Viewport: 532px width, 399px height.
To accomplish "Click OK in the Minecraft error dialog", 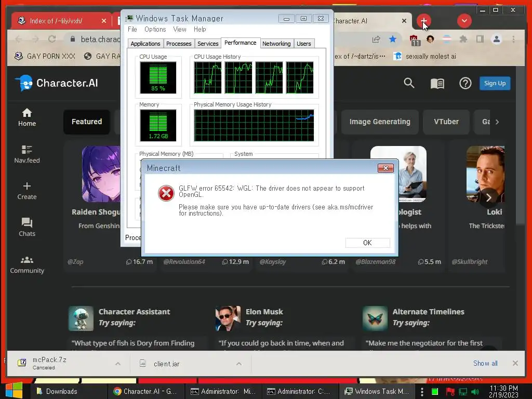I will 367,243.
